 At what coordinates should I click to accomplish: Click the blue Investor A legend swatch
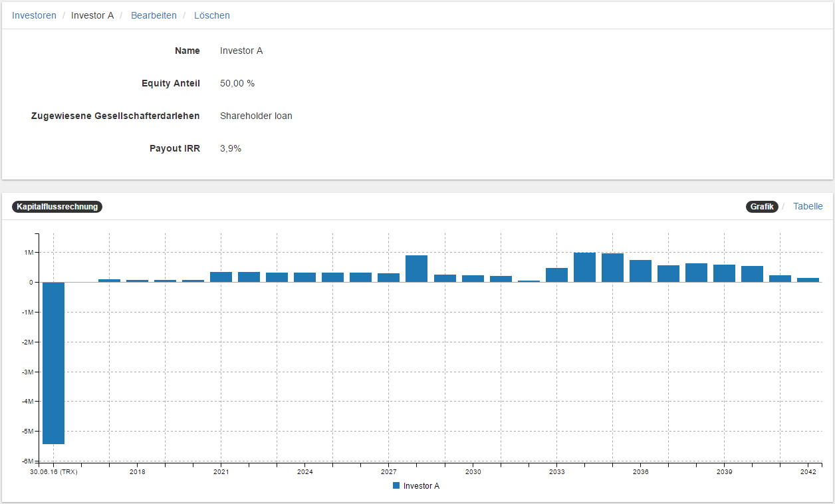point(396,486)
